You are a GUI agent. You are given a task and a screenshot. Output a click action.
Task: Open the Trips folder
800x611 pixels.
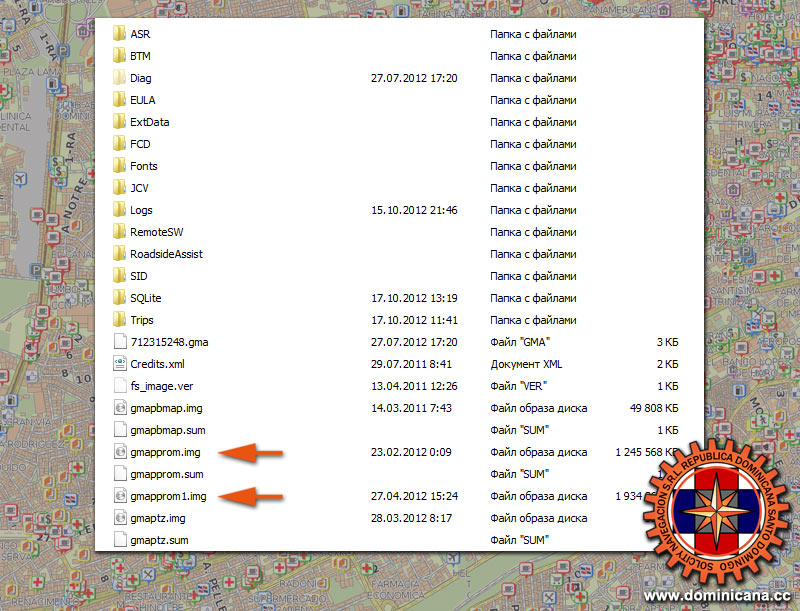141,320
